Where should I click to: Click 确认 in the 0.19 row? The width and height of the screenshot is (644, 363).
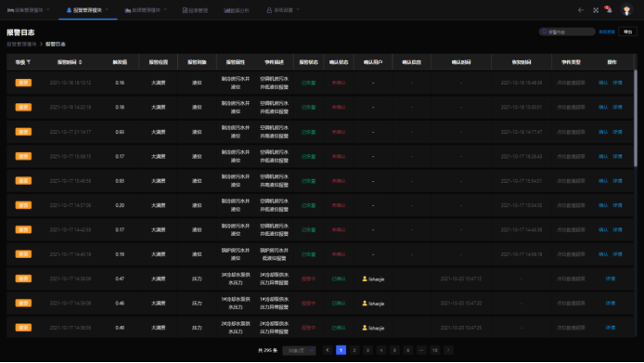click(x=603, y=254)
